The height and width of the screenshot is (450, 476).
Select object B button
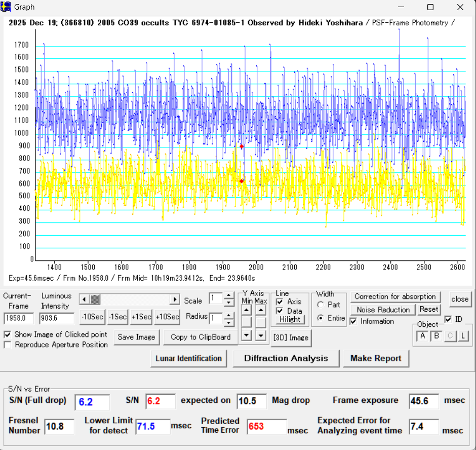coord(436,335)
